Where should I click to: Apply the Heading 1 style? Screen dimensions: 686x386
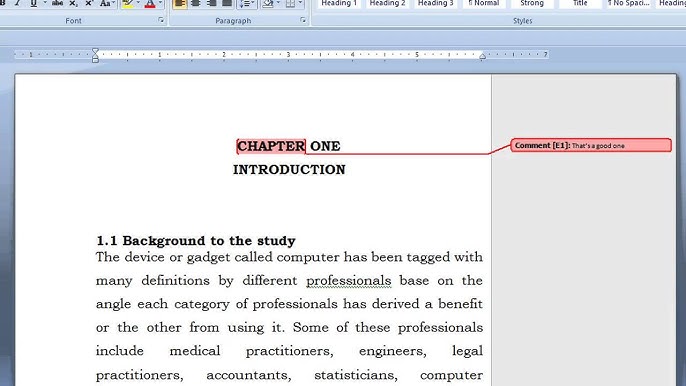339,4
